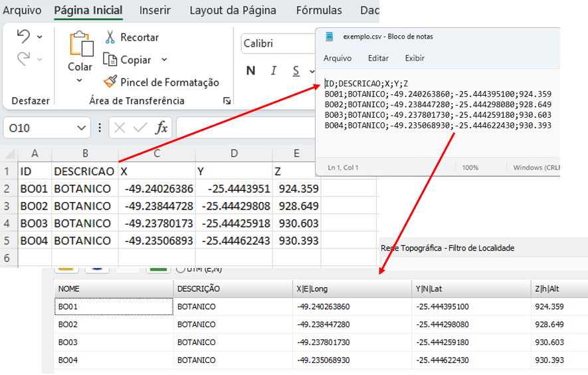Click the Z|h|Alt column header
588x375 pixels.
(559, 289)
